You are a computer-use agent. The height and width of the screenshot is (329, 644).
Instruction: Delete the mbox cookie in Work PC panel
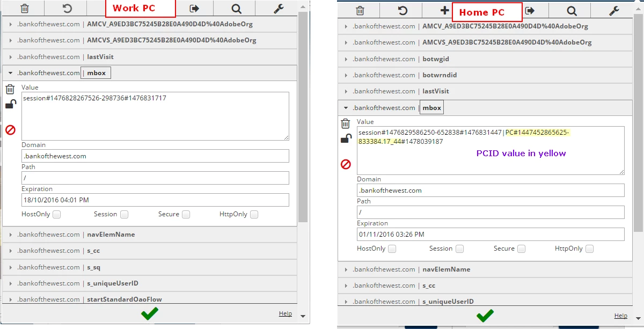coord(10,90)
